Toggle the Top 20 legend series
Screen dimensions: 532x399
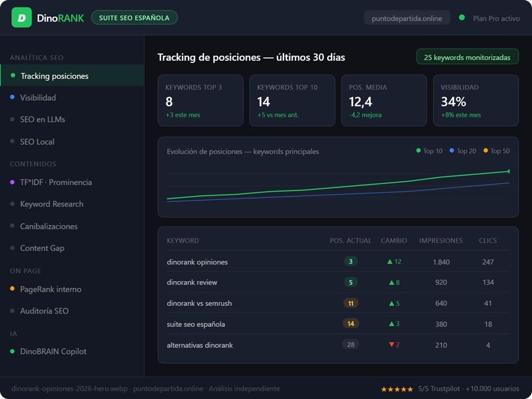click(463, 151)
